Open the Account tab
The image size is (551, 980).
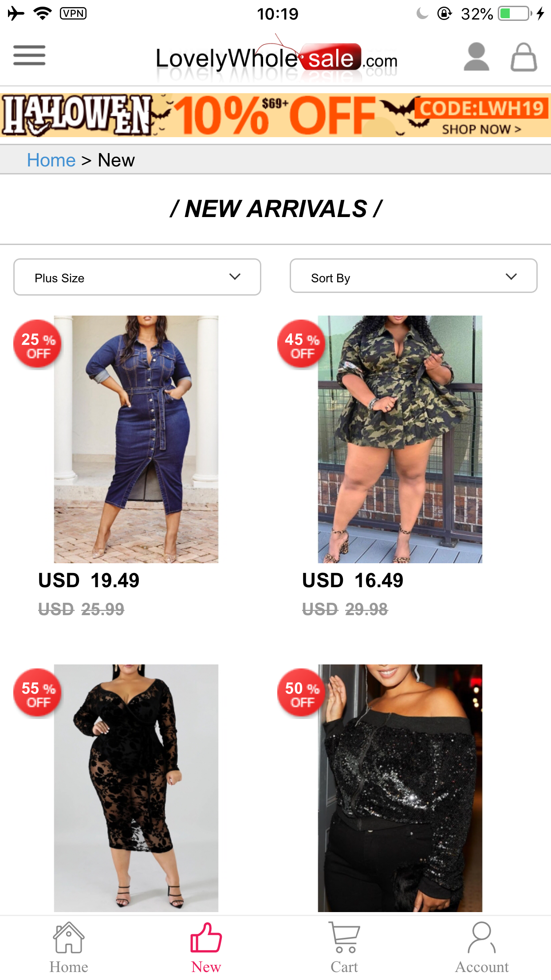click(482, 947)
